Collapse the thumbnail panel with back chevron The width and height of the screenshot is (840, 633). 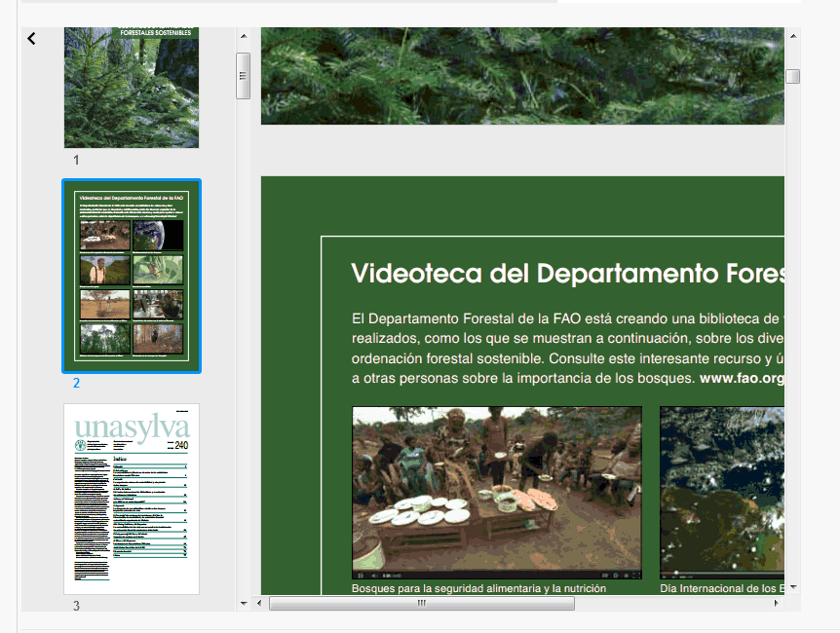coord(31,39)
